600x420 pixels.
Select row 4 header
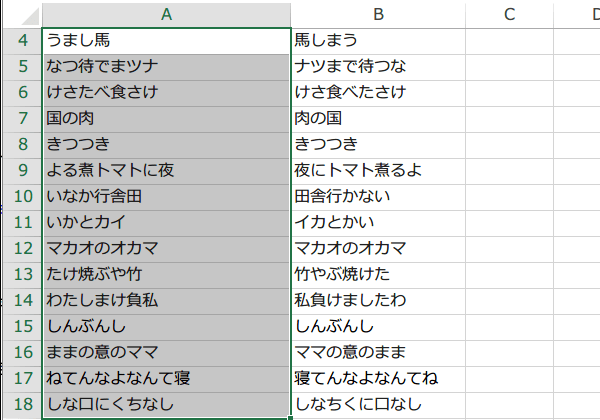point(21,41)
